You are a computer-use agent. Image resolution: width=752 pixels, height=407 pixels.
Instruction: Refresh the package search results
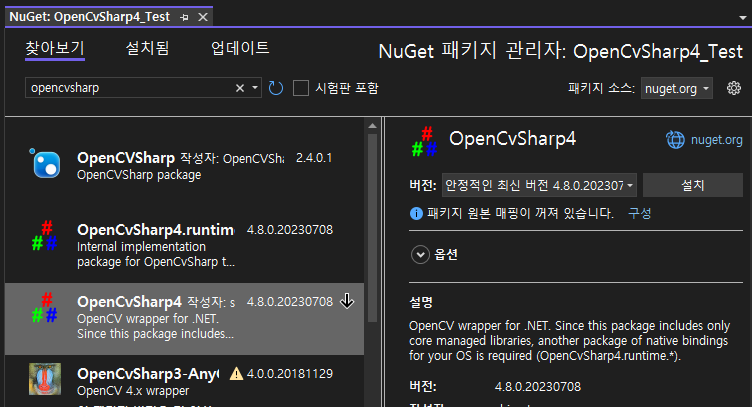click(x=276, y=88)
